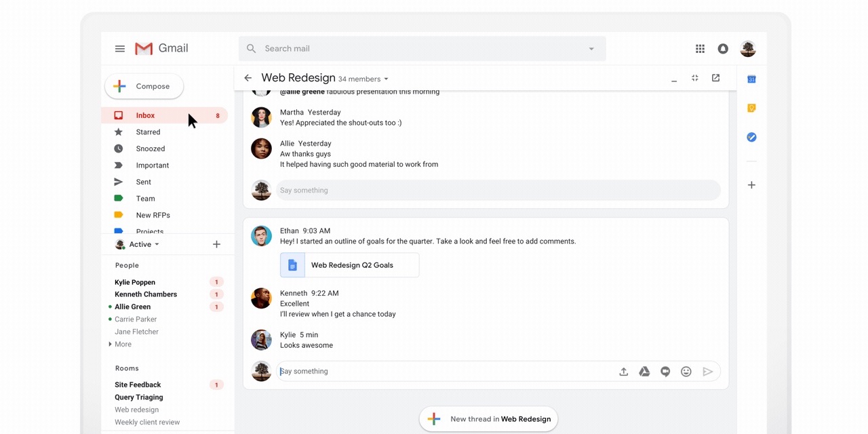Click the Say something message field
The width and height of the screenshot is (868, 434).
point(441,371)
